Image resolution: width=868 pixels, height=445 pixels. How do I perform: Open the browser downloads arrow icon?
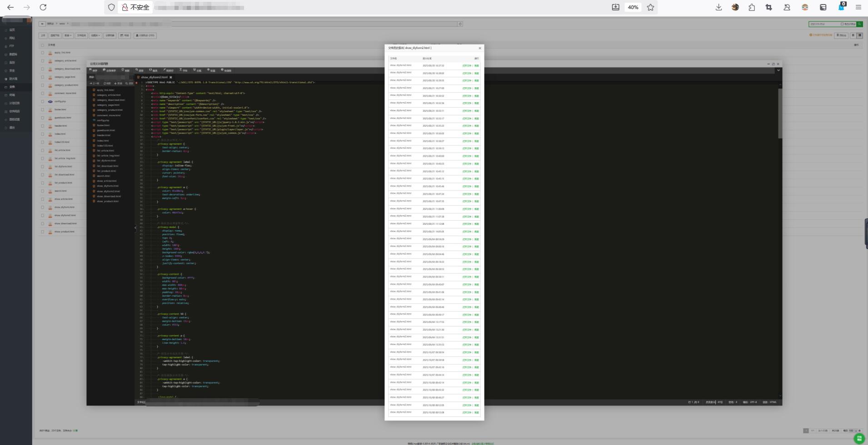pos(718,7)
